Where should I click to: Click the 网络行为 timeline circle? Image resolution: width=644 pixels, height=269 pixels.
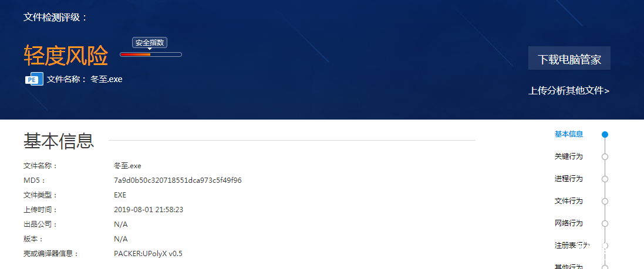[605, 223]
